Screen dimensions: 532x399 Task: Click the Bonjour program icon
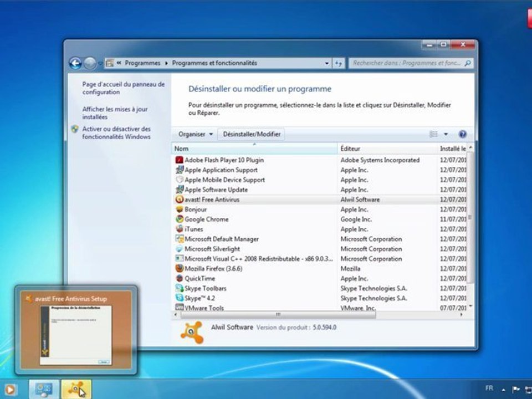pyautogui.click(x=179, y=209)
